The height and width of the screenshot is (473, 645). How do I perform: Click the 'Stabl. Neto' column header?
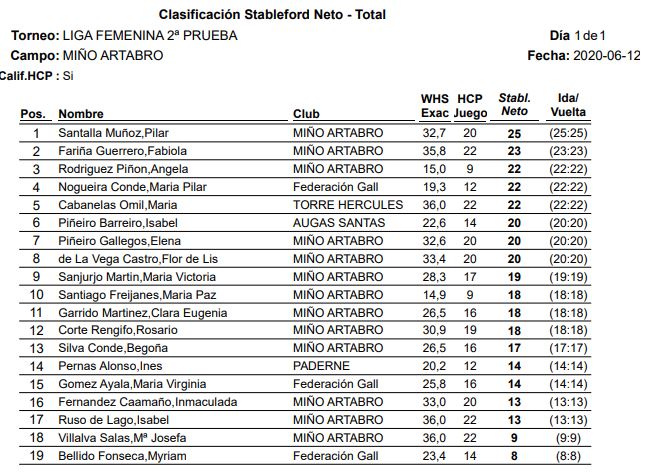tap(514, 106)
